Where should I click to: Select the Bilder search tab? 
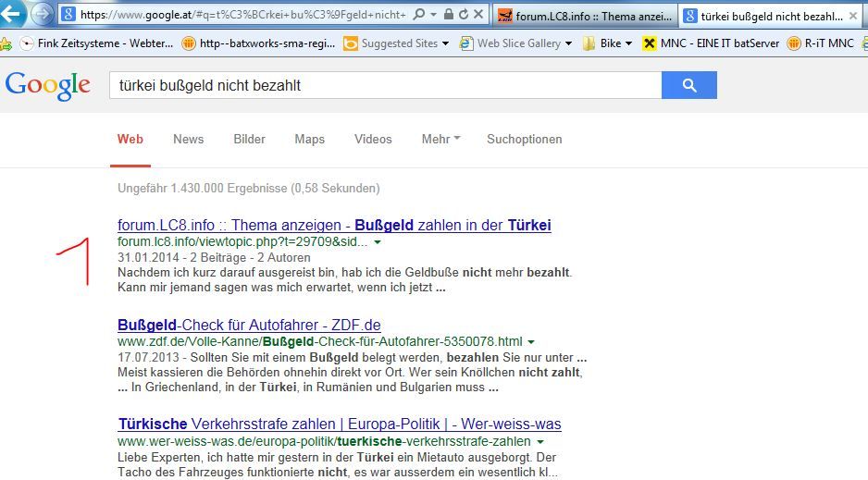(249, 140)
